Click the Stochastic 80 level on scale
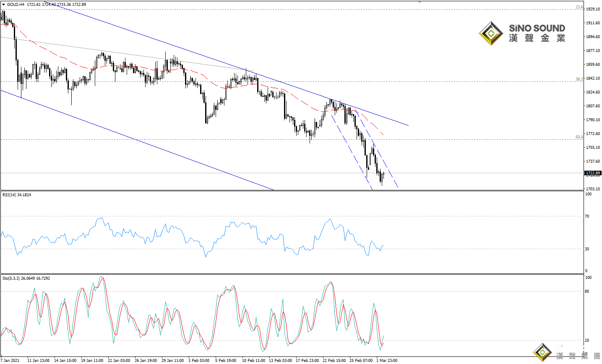Image resolution: width=602 pixels, height=364 pixels. click(587, 291)
